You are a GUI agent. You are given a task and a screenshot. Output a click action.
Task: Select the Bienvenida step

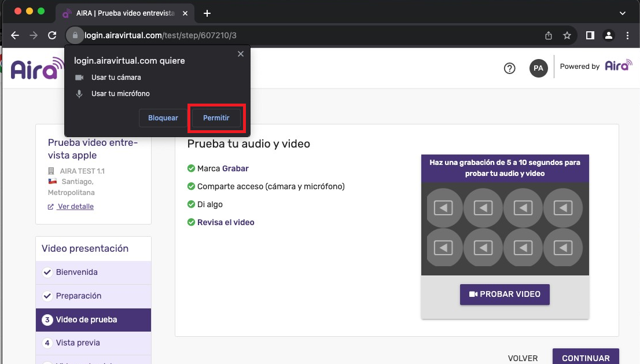(94, 272)
